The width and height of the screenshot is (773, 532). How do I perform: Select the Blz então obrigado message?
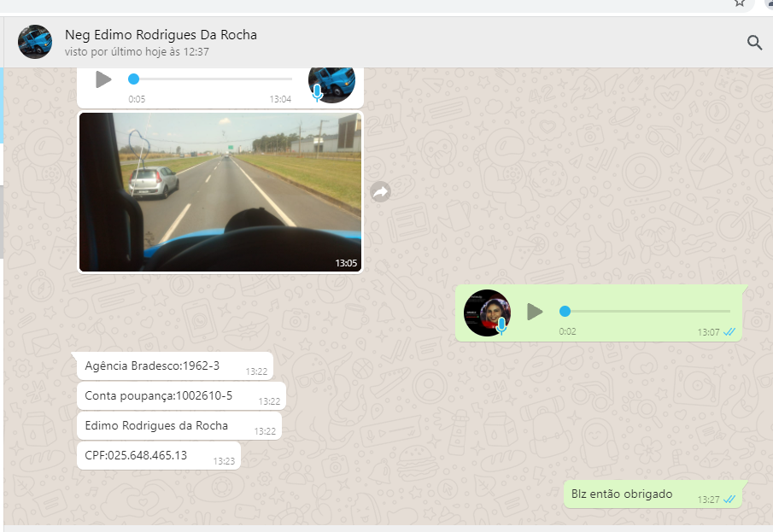(622, 494)
